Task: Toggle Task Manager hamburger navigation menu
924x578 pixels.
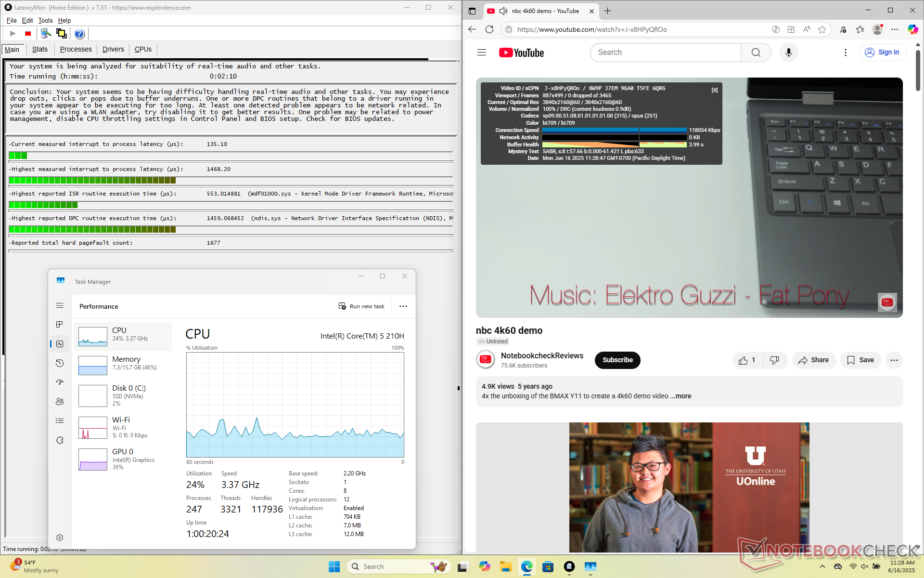Action: pyautogui.click(x=60, y=306)
